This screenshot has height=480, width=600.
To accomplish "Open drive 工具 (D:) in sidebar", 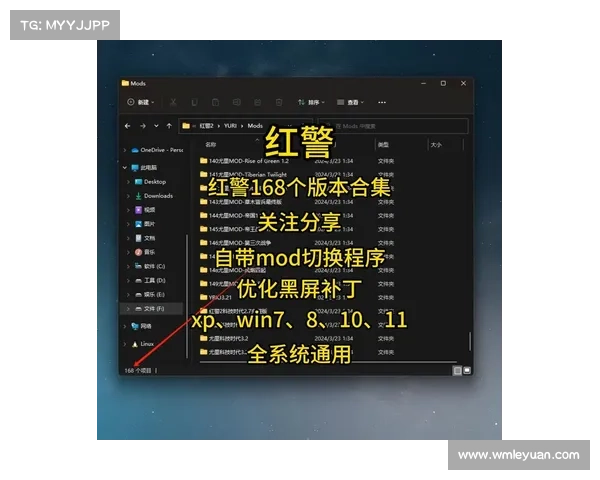I will [150, 281].
